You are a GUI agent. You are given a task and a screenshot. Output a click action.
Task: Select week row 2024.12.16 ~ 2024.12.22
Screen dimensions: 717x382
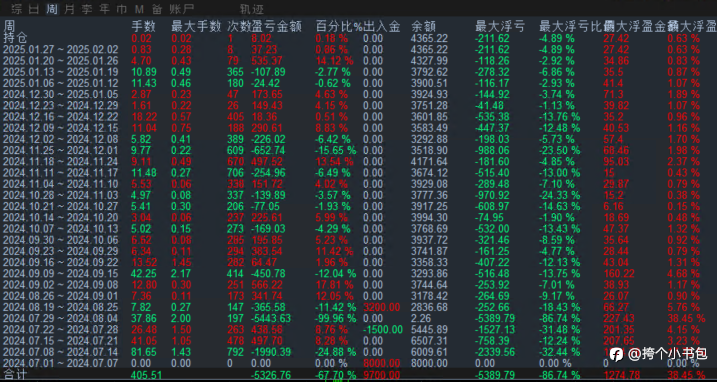(60, 117)
